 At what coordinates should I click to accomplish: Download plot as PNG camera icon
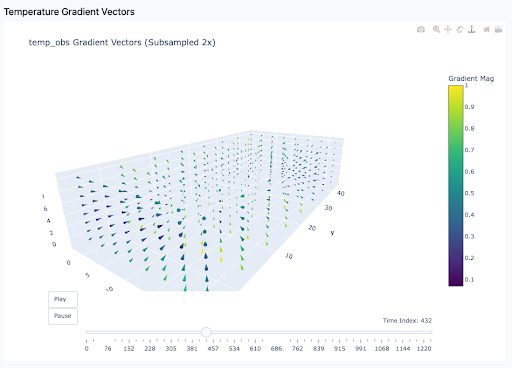click(x=421, y=30)
